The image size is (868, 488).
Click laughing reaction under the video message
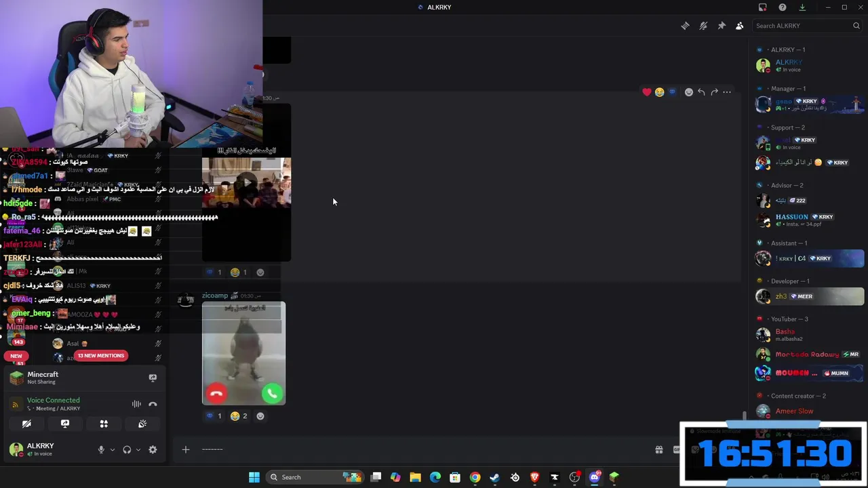[x=239, y=272]
